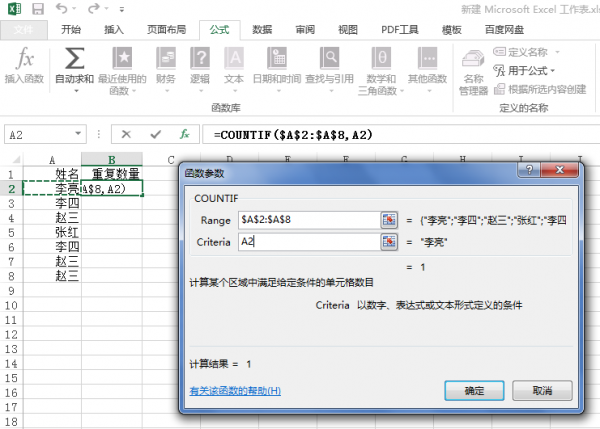Expand the Name Box dropdown arrow

78,134
